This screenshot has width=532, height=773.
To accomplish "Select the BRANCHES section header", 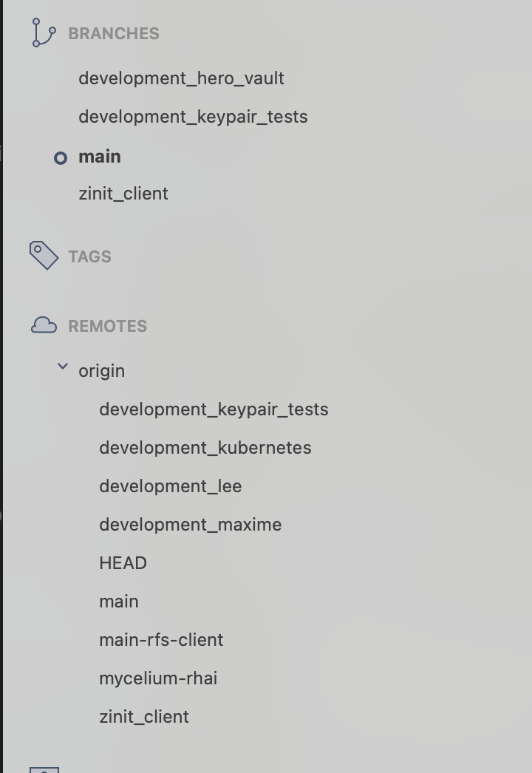I will point(113,33).
